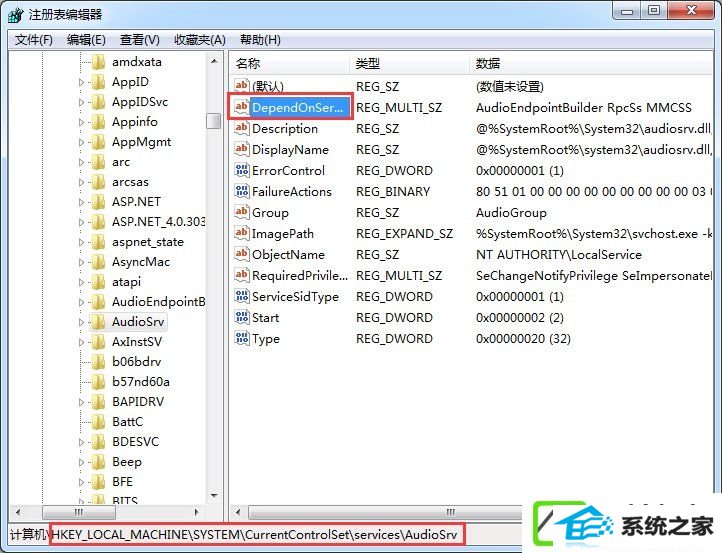This screenshot has width=722, height=553.
Task: Expand the AppIDSvc tree node
Action: tap(82, 102)
